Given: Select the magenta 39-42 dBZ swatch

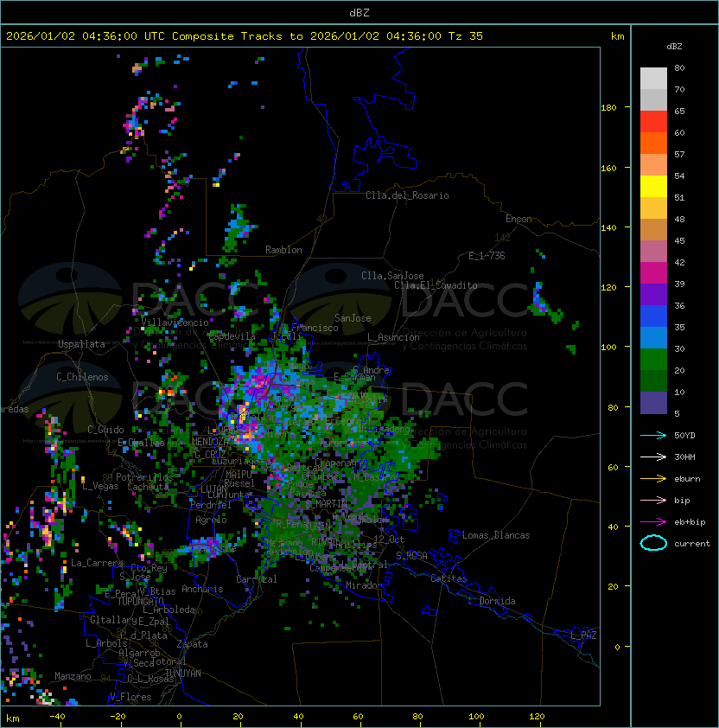Looking at the screenshot, I should point(653,273).
